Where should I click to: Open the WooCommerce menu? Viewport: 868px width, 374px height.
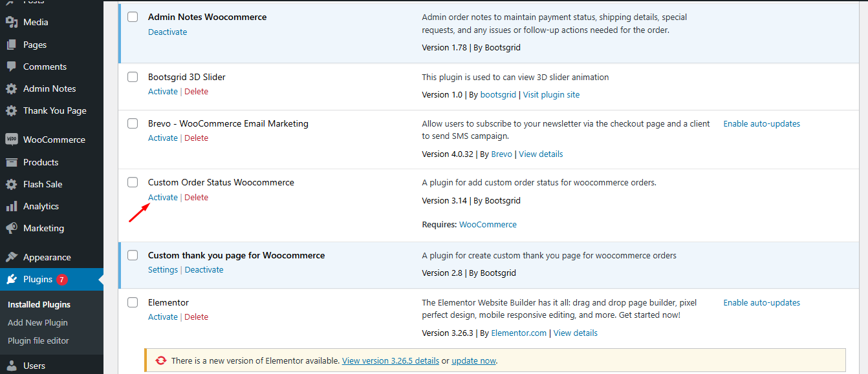(54, 140)
